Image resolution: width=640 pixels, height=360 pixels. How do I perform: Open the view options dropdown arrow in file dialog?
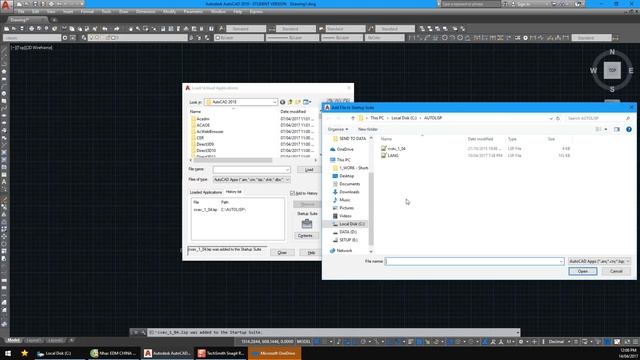tap(606, 129)
